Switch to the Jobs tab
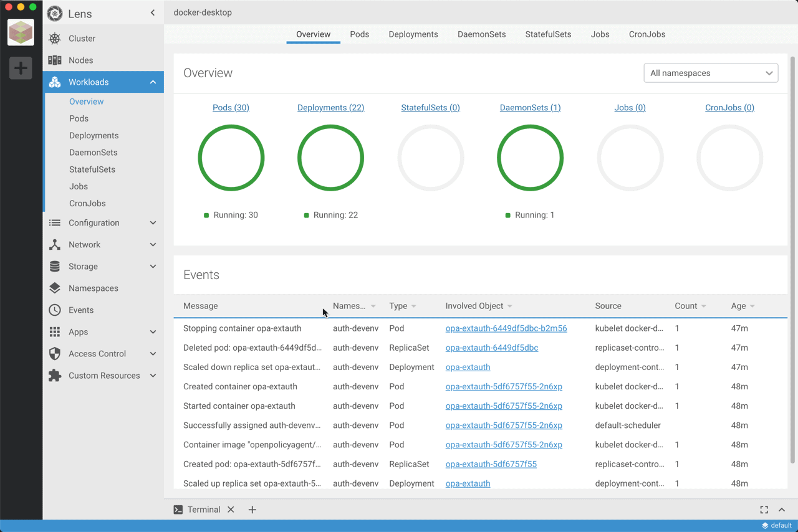This screenshot has width=798, height=532. point(600,34)
